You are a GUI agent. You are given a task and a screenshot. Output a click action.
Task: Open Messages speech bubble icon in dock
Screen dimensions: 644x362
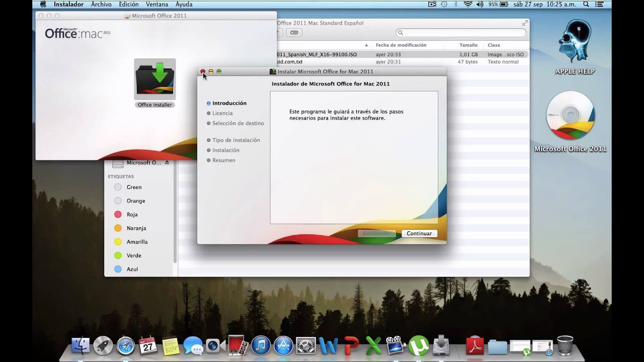[x=193, y=345]
